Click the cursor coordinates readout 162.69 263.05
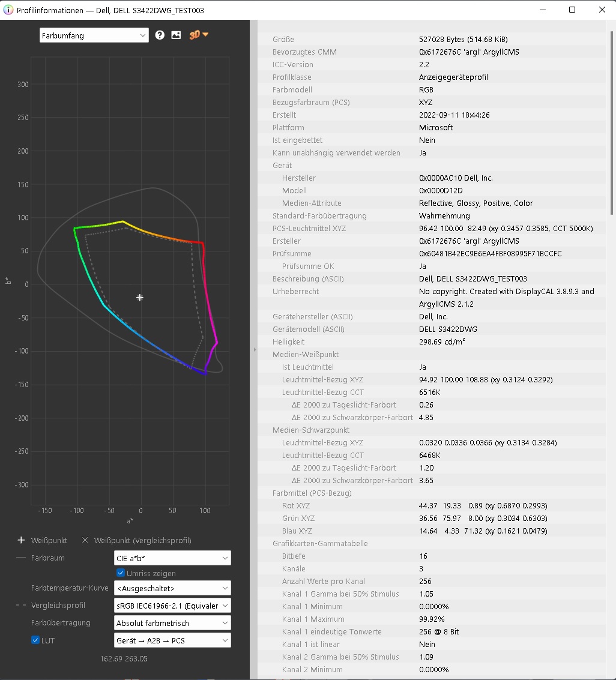 coord(124,659)
